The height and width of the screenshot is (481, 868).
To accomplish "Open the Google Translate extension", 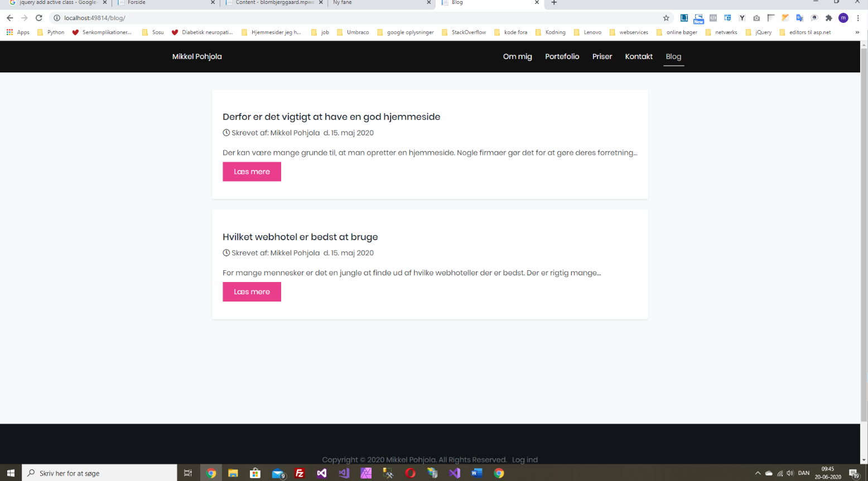I will click(x=800, y=18).
